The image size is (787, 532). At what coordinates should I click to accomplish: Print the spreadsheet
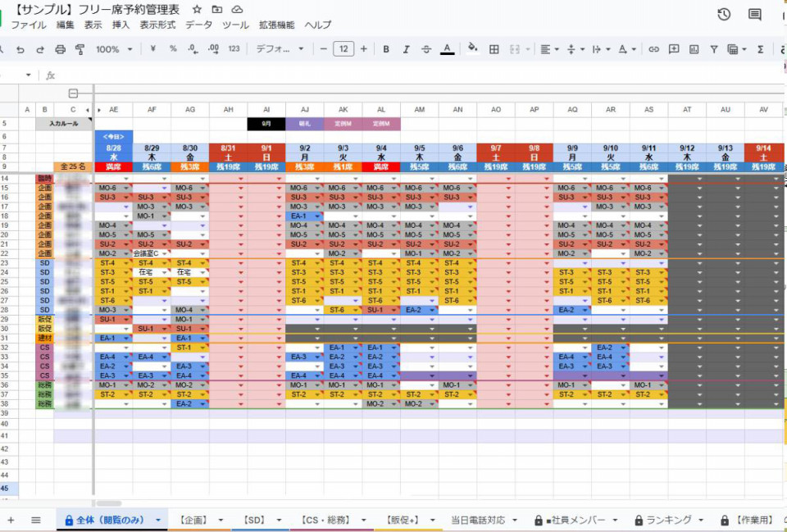(60, 49)
